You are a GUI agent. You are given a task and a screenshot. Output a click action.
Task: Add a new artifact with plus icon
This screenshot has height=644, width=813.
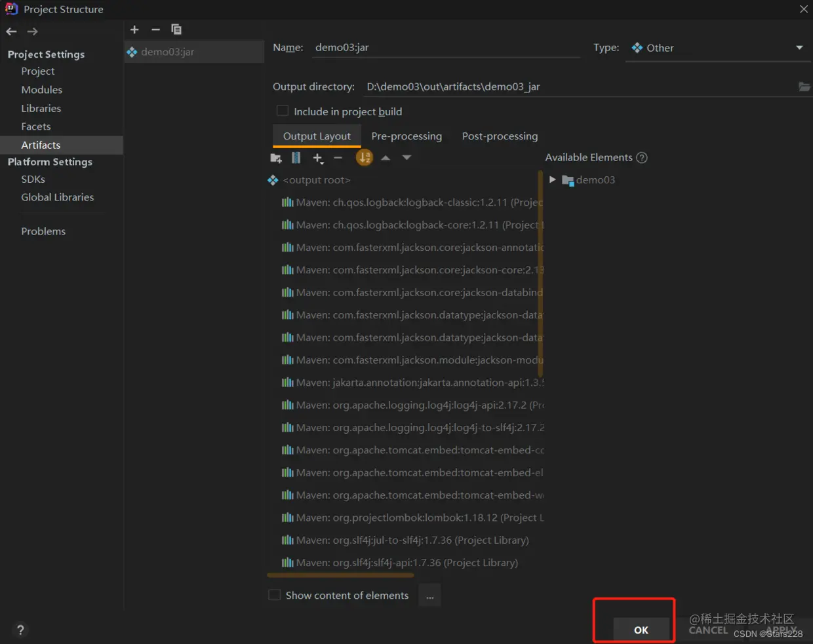point(134,29)
